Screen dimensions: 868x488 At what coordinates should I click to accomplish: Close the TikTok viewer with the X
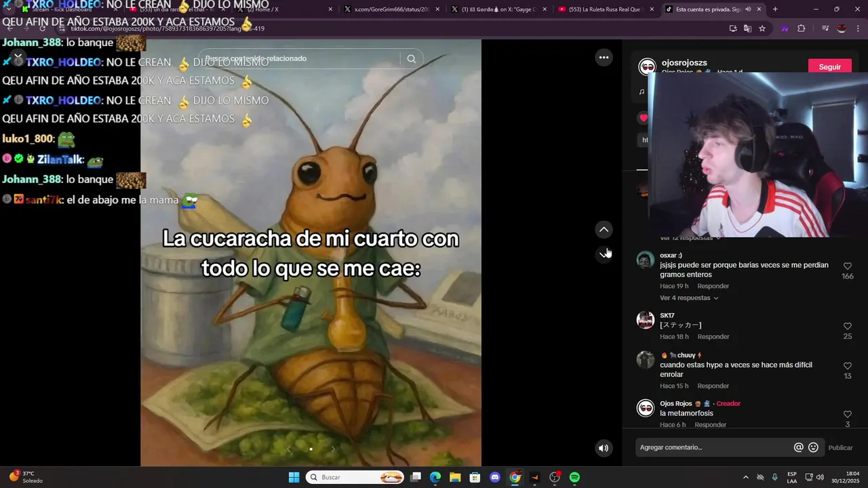coord(18,58)
